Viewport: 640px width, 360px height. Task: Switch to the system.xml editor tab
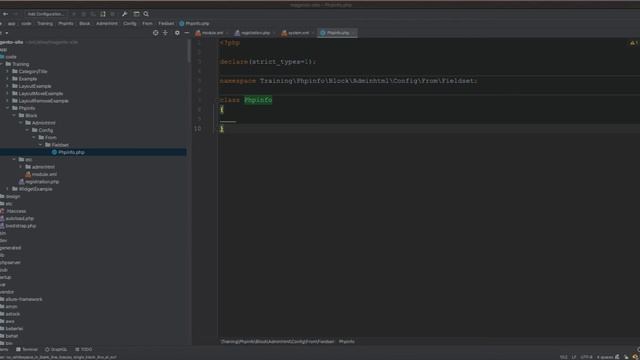point(297,33)
